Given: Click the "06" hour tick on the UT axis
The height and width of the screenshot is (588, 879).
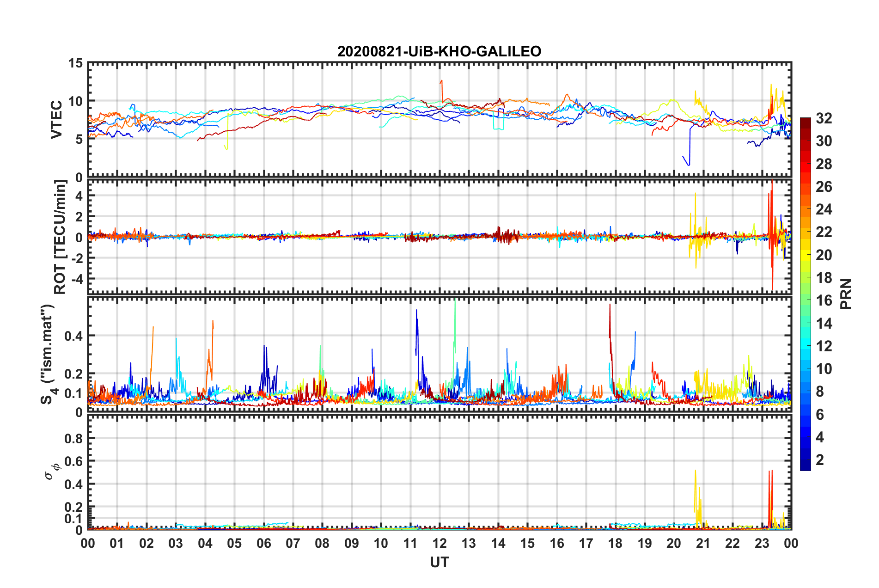Looking at the screenshot, I should [264, 543].
